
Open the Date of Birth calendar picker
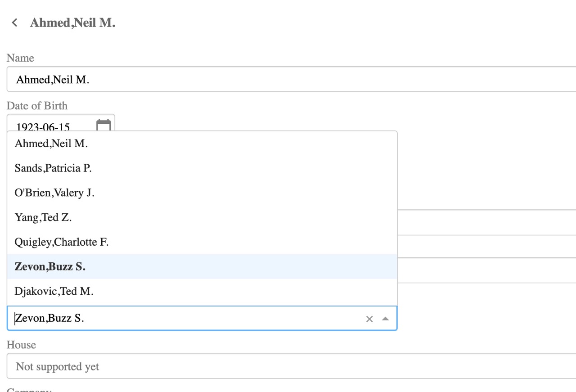pyautogui.click(x=103, y=125)
